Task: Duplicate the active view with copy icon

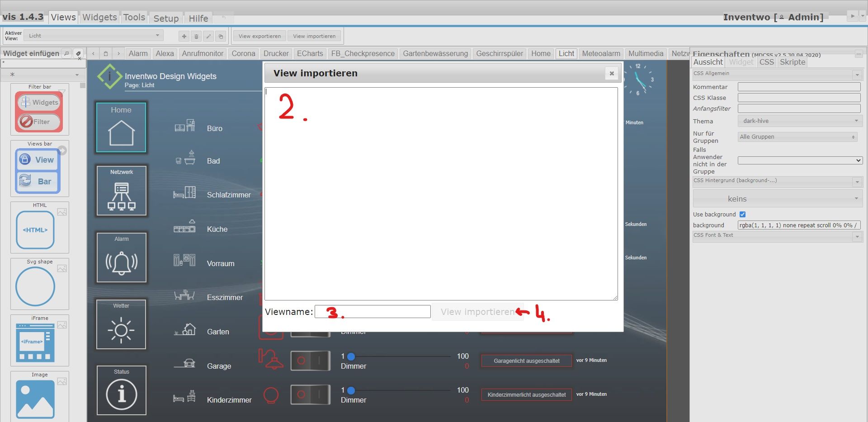Action: tap(221, 36)
